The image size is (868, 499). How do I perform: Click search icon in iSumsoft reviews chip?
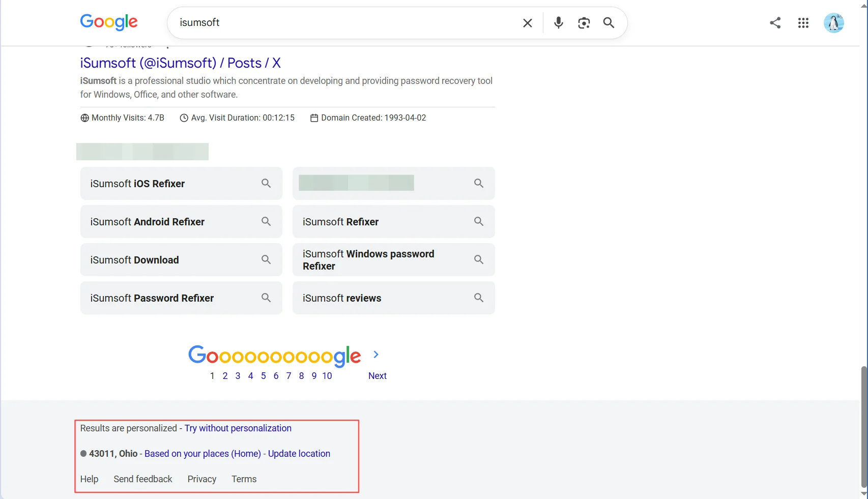tap(479, 298)
